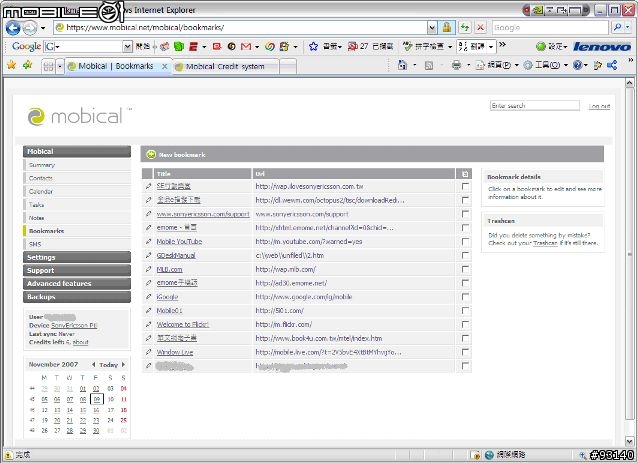Screen dimensions: 638x463
Task: Open the Advanced features sidebar section
Action: coord(77,284)
